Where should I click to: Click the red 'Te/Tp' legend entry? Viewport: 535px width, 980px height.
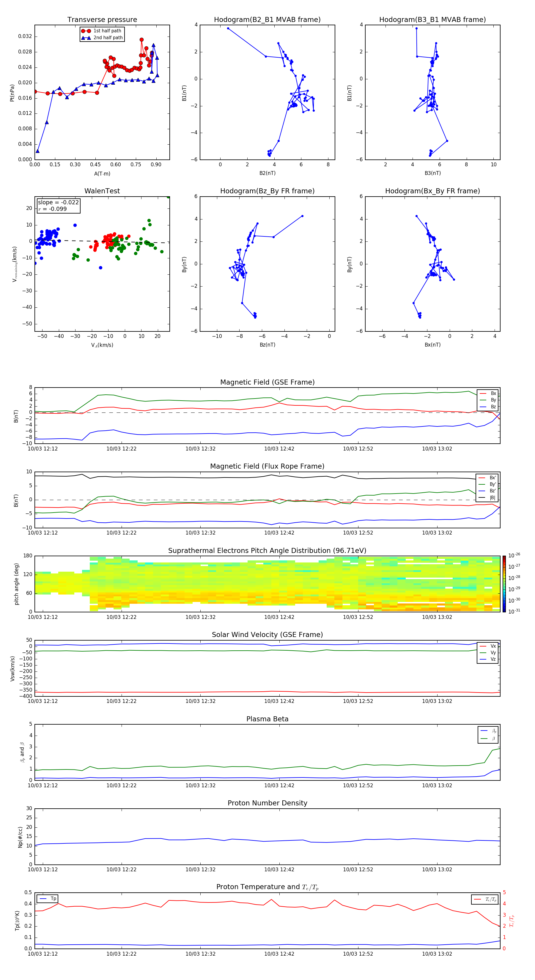click(485, 899)
